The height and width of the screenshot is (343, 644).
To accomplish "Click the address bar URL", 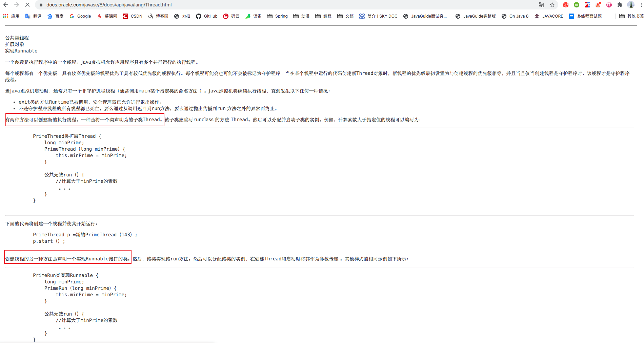I will click(109, 5).
